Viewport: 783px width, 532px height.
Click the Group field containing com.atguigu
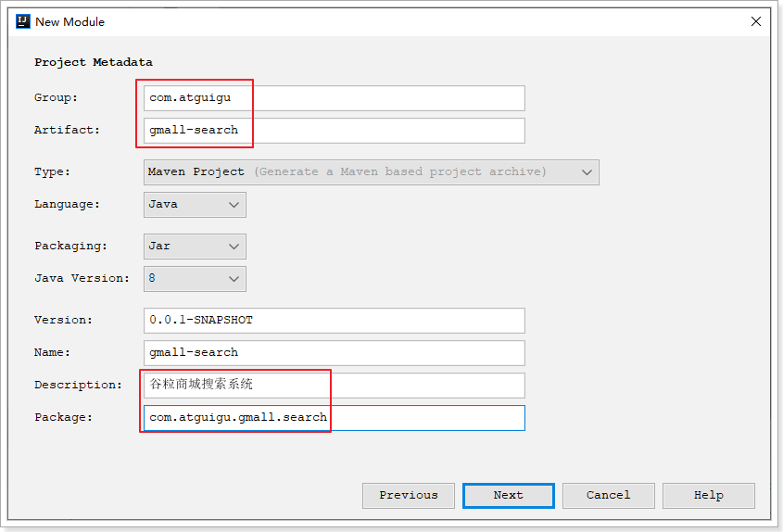click(x=334, y=98)
